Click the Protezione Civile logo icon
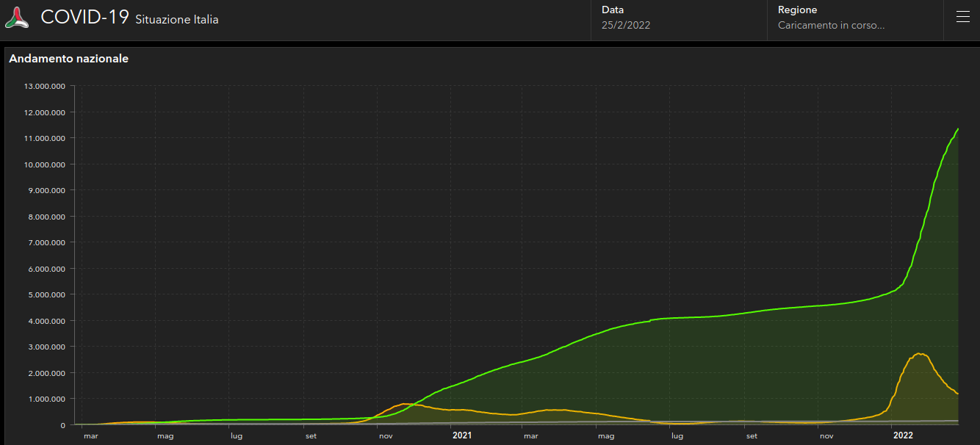The image size is (980, 445). (x=17, y=18)
